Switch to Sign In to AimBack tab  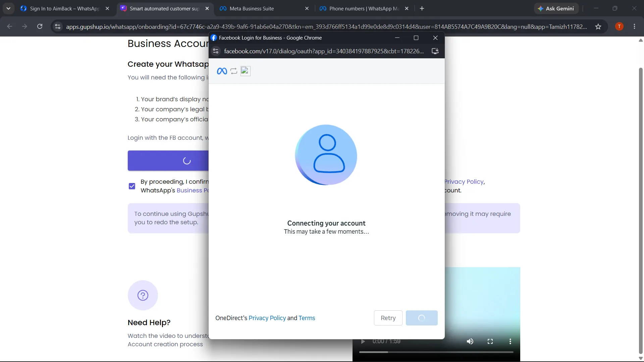coord(65,8)
